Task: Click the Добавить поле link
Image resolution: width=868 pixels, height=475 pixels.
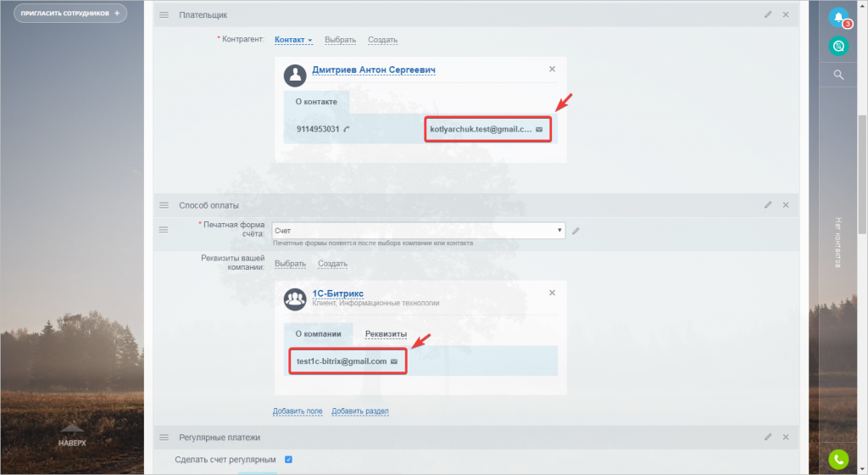Action: click(x=298, y=411)
